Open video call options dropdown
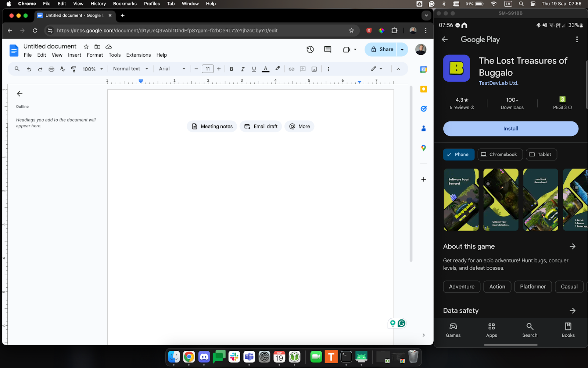Viewport: 588px width, 368px height. pyautogui.click(x=355, y=49)
